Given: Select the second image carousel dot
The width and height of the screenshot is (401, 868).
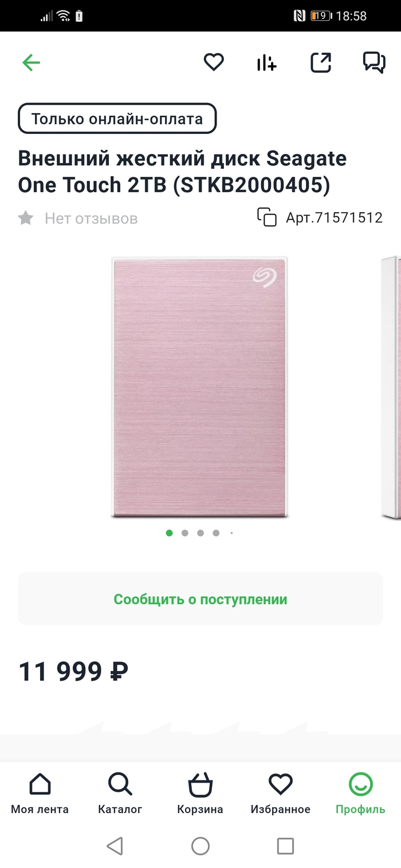Looking at the screenshot, I should (x=184, y=533).
